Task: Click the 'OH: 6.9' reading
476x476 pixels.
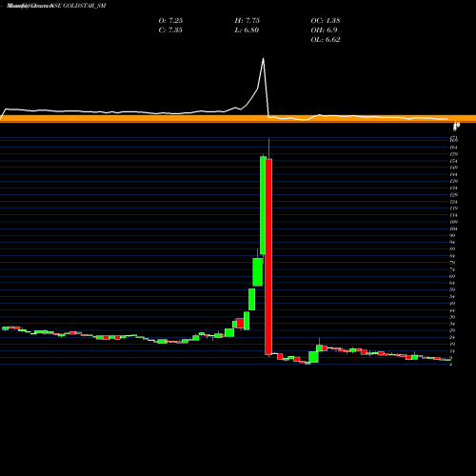Action: [324, 30]
